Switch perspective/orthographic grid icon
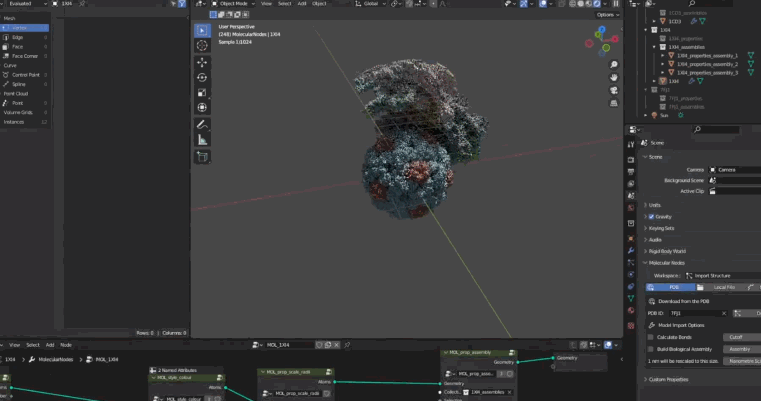This screenshot has width=761, height=401. point(614,103)
